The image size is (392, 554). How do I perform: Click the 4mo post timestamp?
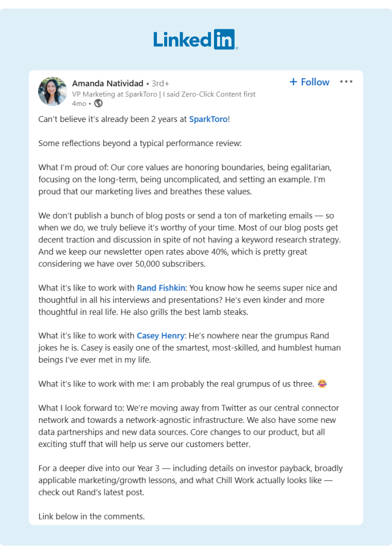pyautogui.click(x=73, y=104)
